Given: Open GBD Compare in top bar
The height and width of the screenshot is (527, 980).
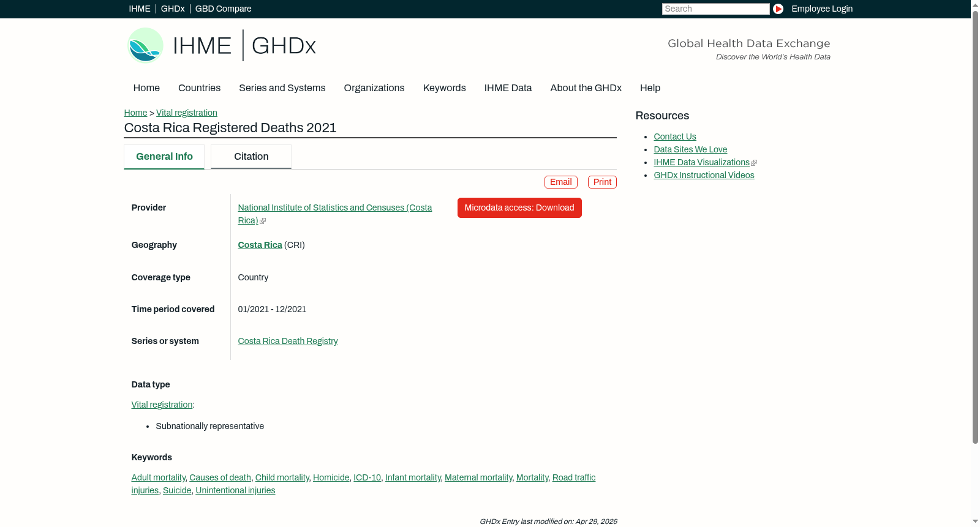Looking at the screenshot, I should pos(224,9).
